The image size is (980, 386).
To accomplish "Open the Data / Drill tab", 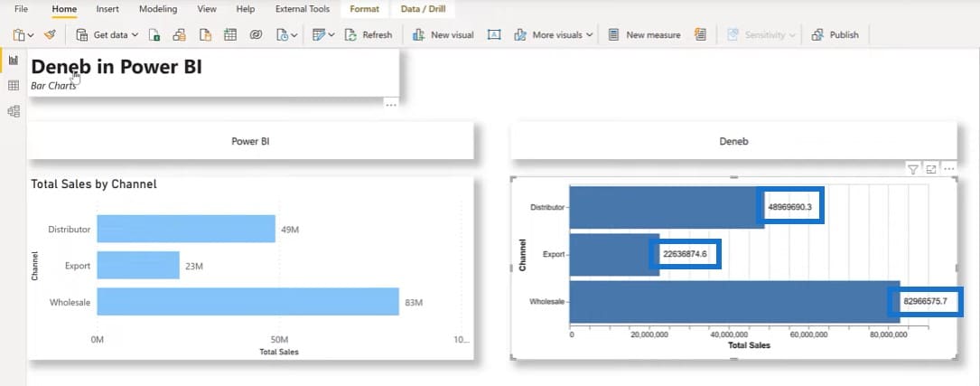I will pyautogui.click(x=423, y=9).
